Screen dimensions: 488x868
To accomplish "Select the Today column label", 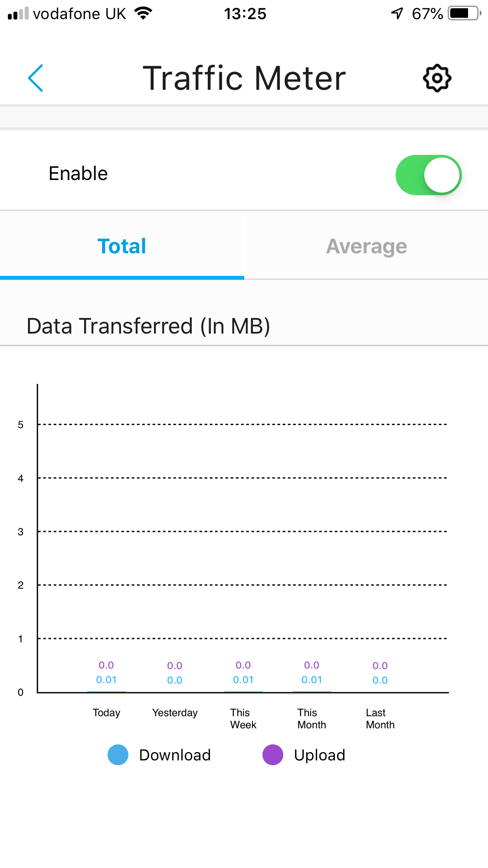I will pyautogui.click(x=106, y=713).
